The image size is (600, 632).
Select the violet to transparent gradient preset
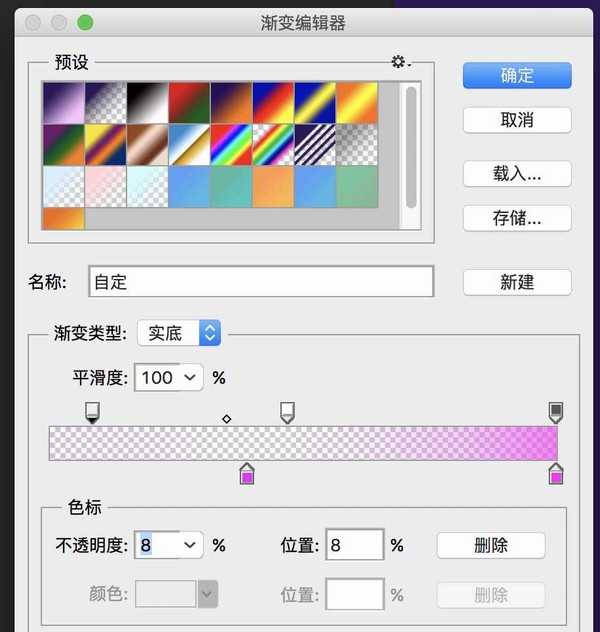[106, 102]
